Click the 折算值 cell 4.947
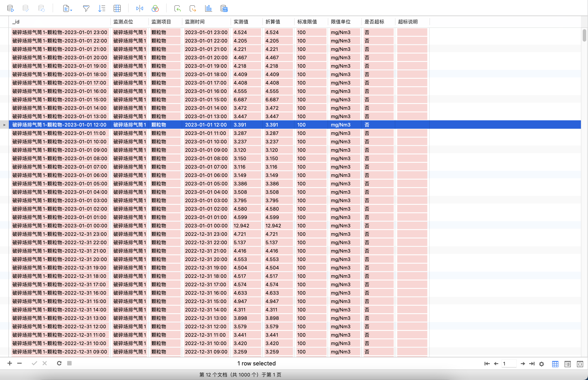 [278, 301]
